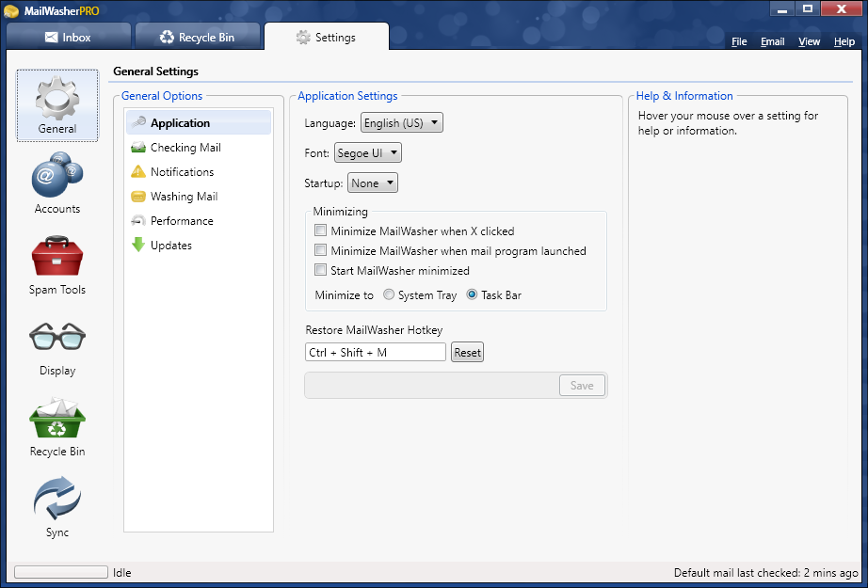Switch to the Recycle Bin tab
This screenshot has height=588, width=868.
(x=198, y=37)
